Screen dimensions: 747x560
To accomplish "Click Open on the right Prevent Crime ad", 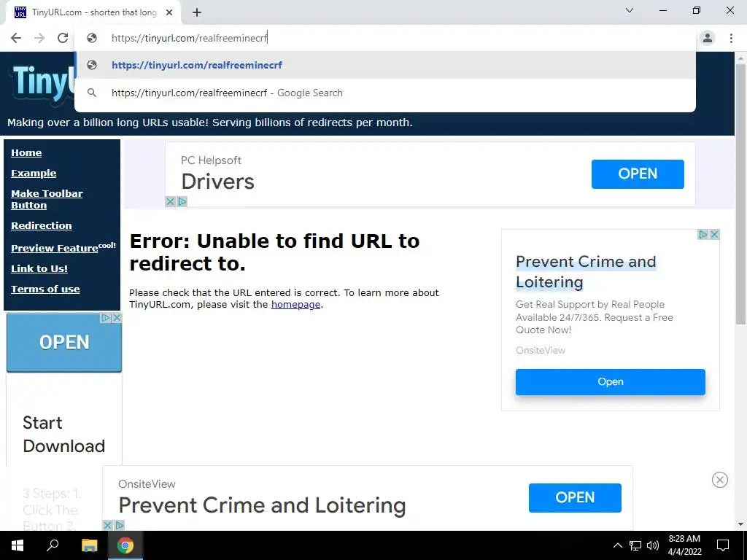I will pyautogui.click(x=611, y=382).
